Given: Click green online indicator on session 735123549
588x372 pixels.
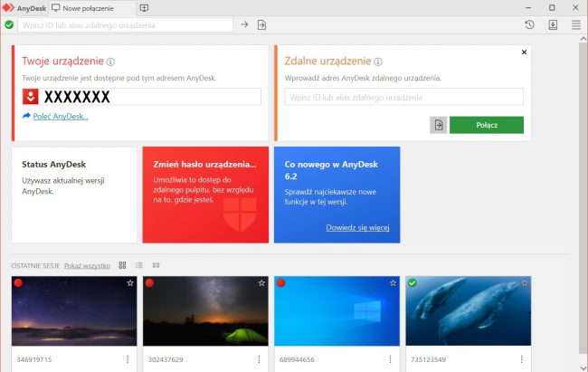Looking at the screenshot, I should (413, 282).
